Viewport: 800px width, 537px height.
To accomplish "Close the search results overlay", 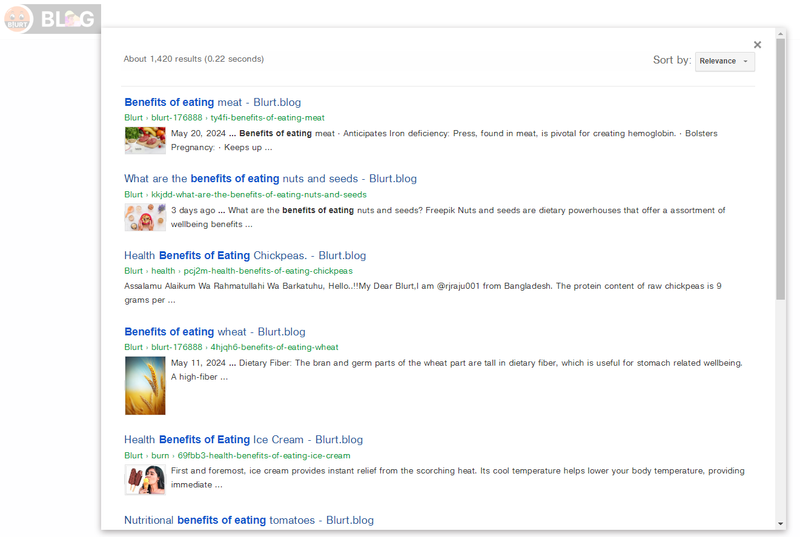I will coord(757,45).
